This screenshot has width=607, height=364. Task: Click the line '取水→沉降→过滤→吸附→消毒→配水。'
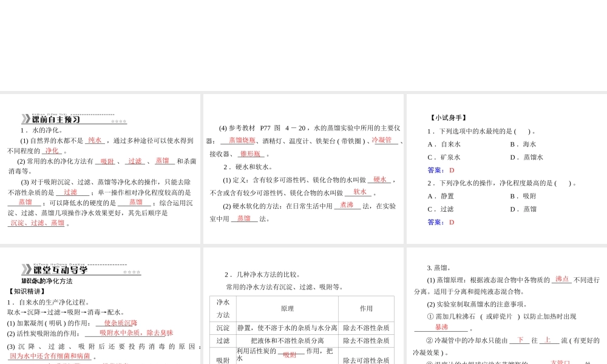click(x=66, y=312)
